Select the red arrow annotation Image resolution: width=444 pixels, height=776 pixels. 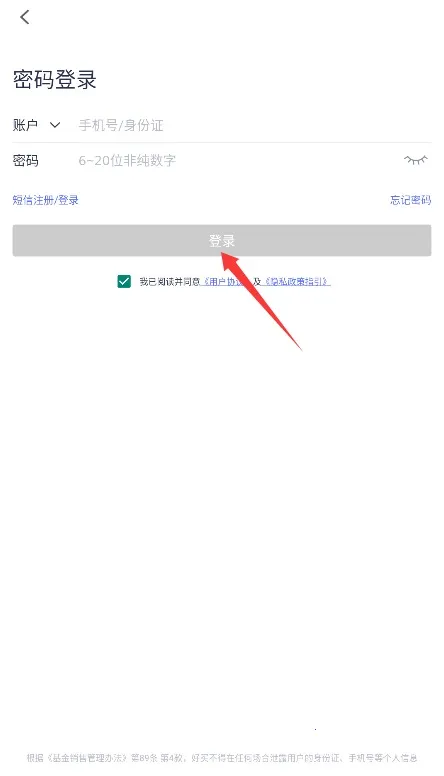pos(260,299)
